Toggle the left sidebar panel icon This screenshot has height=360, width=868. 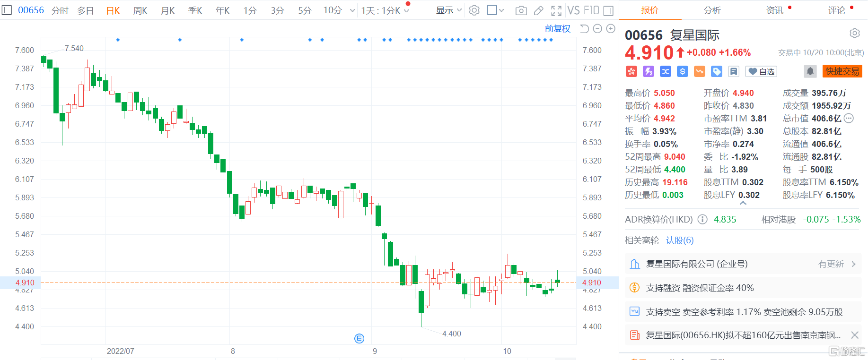[7, 10]
